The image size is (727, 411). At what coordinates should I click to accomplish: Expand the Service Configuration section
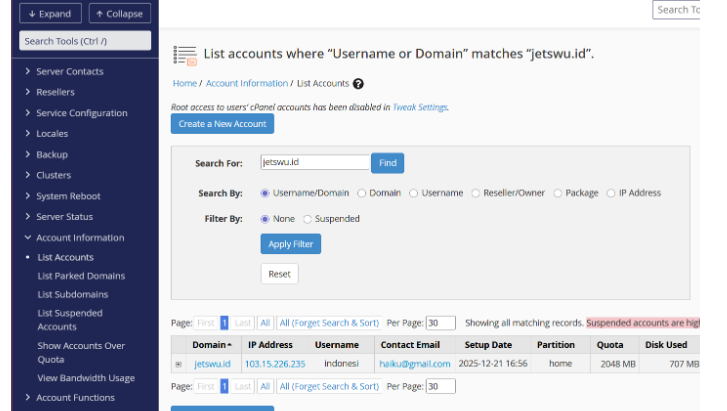coord(82,113)
